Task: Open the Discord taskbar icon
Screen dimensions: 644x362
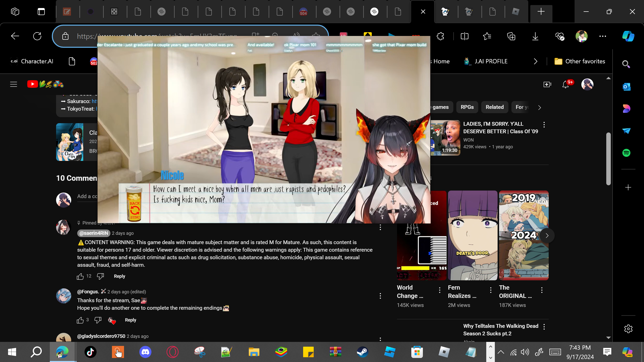Action: [145, 352]
